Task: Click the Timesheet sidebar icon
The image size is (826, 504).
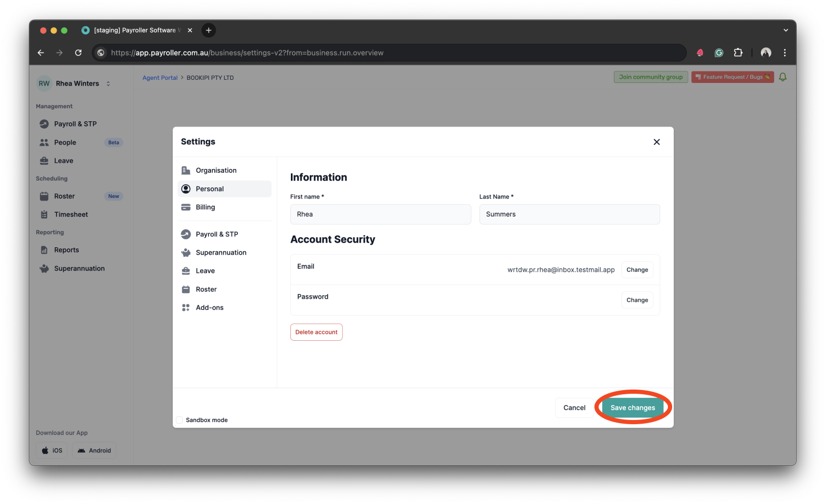Action: 44,215
